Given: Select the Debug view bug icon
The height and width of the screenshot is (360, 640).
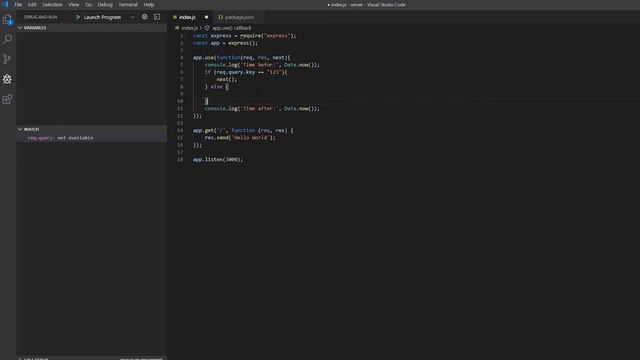Looking at the screenshot, I should (7, 79).
